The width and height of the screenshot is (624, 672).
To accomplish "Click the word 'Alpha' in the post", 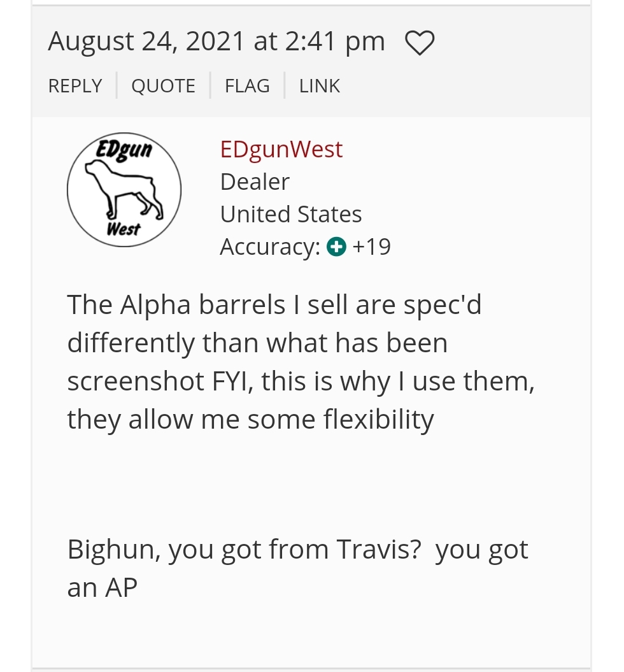I will pyautogui.click(x=155, y=306).
